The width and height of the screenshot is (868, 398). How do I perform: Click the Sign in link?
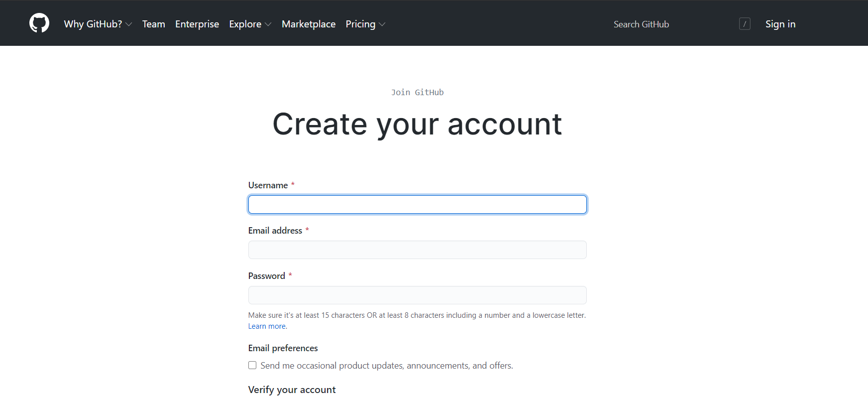pyautogui.click(x=780, y=24)
